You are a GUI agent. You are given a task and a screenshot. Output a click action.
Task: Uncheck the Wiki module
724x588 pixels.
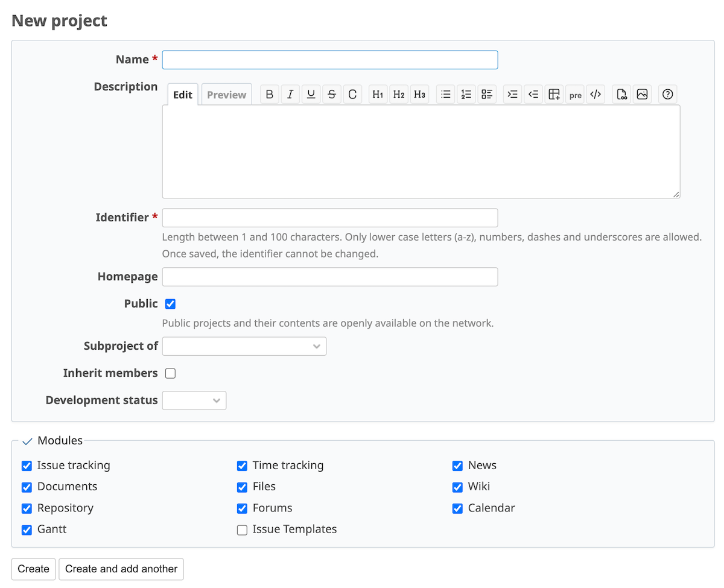point(457,487)
